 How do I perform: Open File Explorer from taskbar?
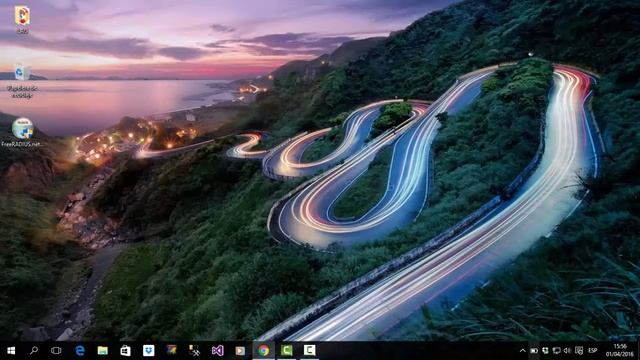(102, 351)
